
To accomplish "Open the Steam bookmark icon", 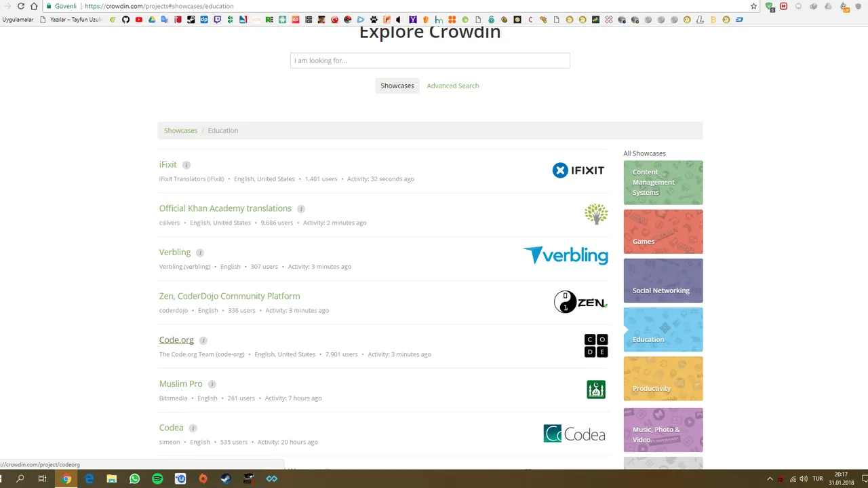I will pos(191,20).
